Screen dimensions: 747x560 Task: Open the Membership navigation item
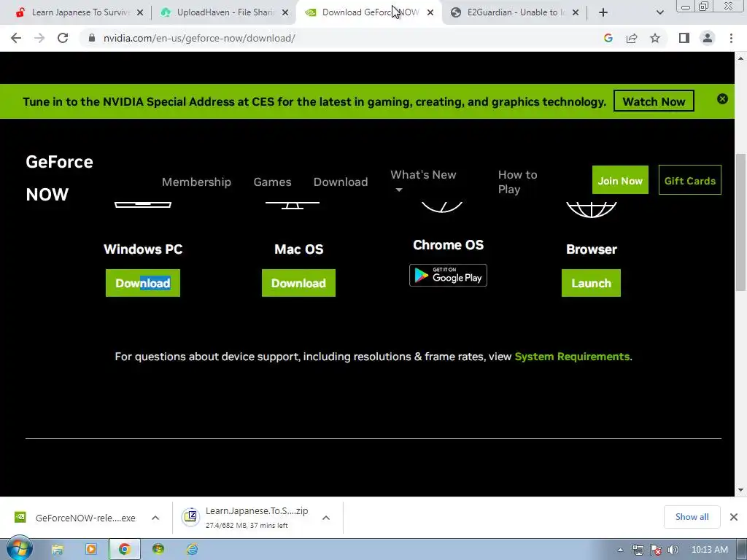(196, 182)
